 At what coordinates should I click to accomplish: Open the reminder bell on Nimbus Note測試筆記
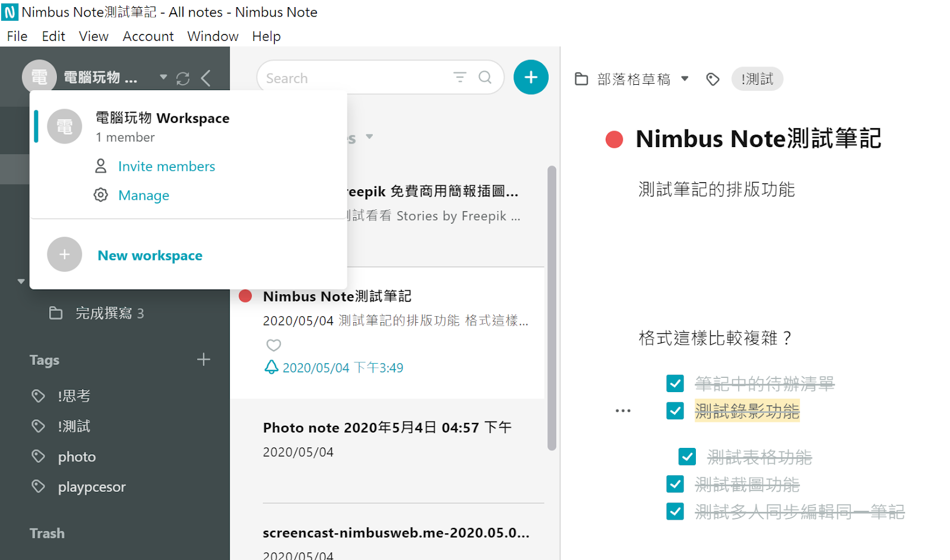pyautogui.click(x=272, y=367)
